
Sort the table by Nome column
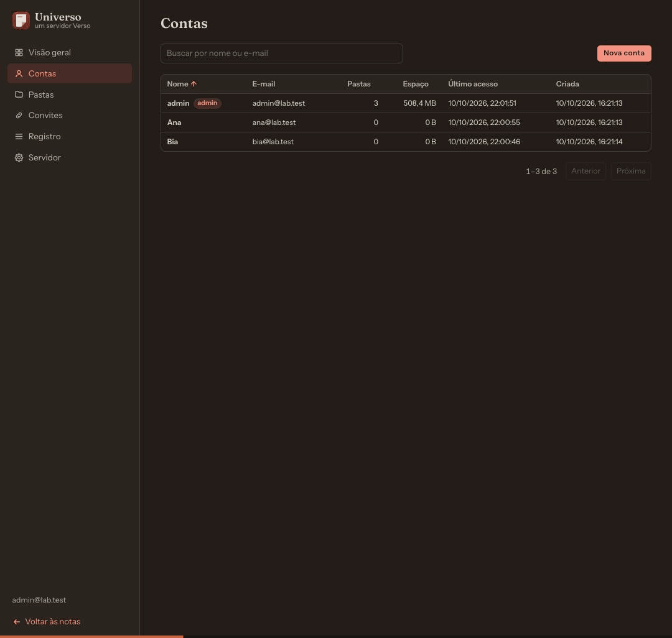click(182, 84)
